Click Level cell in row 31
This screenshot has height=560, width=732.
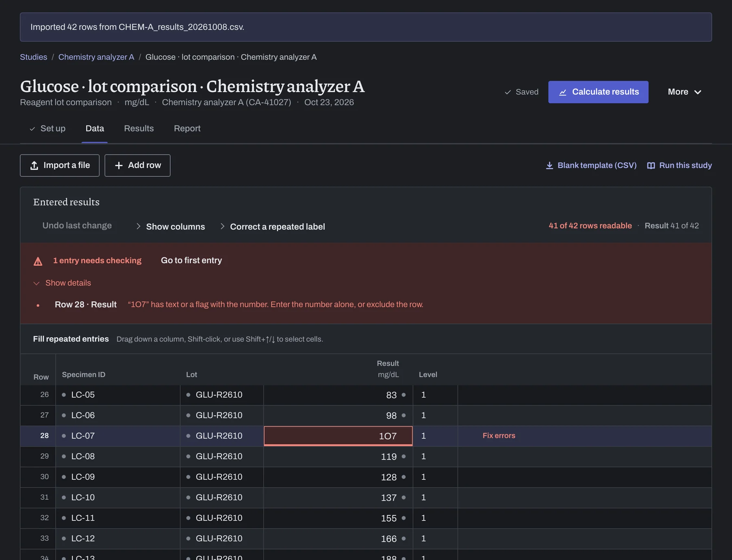coord(435,497)
